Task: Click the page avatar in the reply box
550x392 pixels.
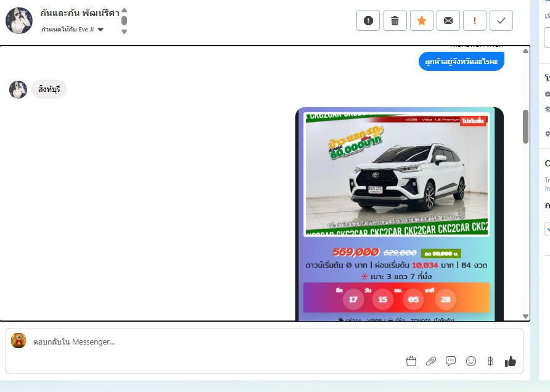Action: (x=18, y=340)
